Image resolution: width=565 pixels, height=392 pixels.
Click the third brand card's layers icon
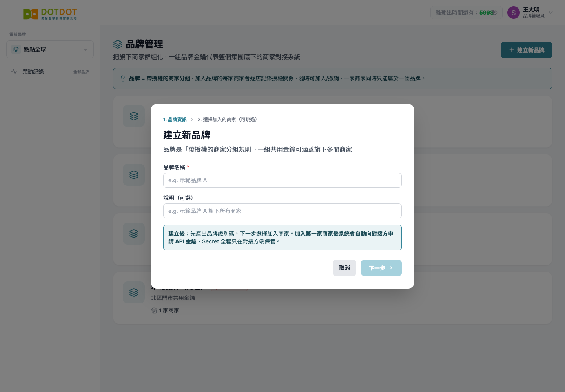(x=134, y=234)
